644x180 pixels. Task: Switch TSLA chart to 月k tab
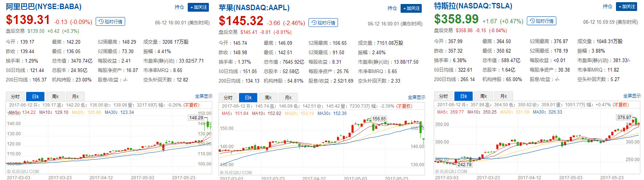click(x=504, y=96)
